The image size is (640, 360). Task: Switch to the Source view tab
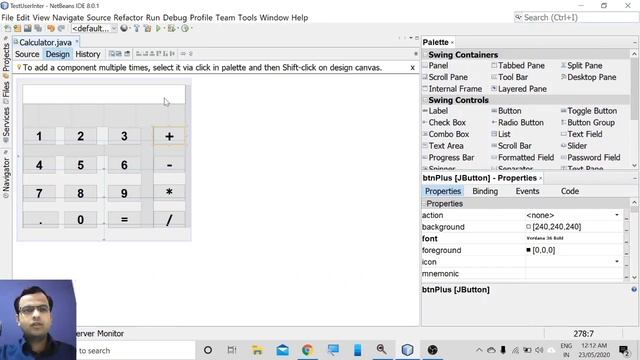[x=27, y=54]
